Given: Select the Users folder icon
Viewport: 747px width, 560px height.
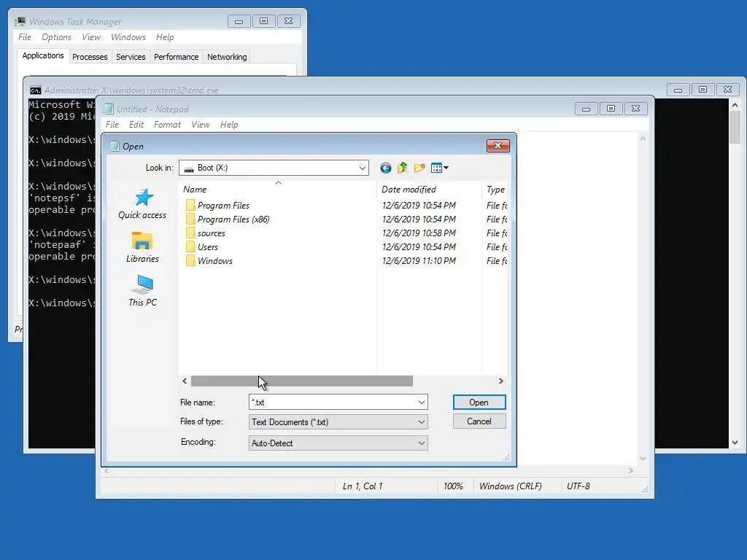Looking at the screenshot, I should [190, 246].
